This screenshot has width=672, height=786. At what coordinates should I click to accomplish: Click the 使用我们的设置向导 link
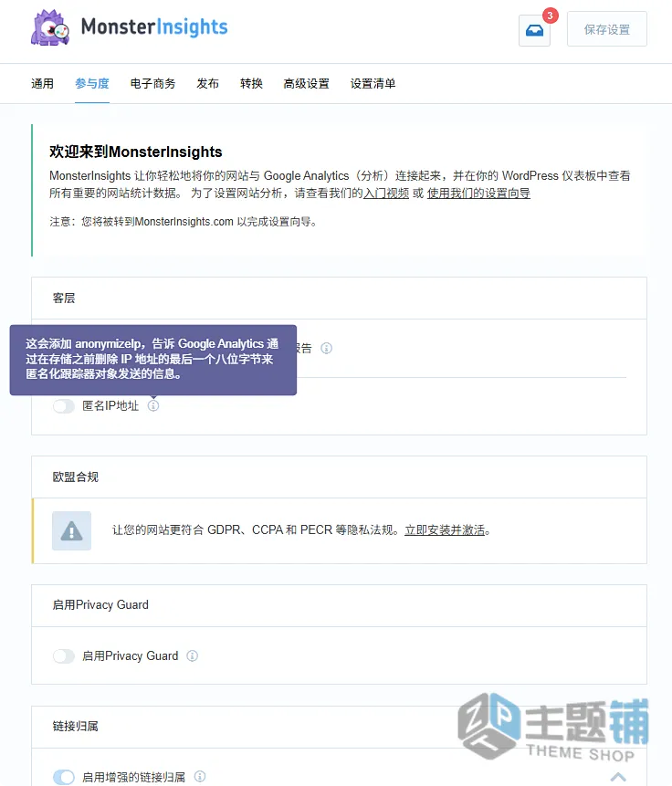[x=478, y=194]
